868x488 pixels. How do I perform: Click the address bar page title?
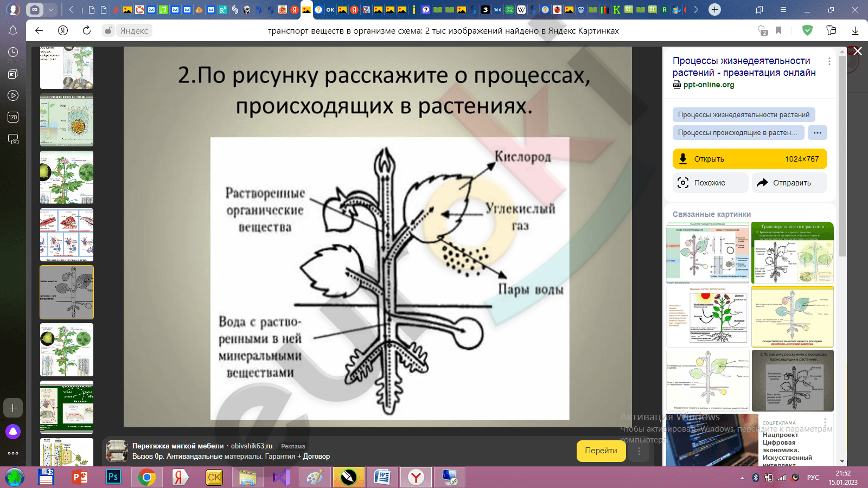coord(443,31)
